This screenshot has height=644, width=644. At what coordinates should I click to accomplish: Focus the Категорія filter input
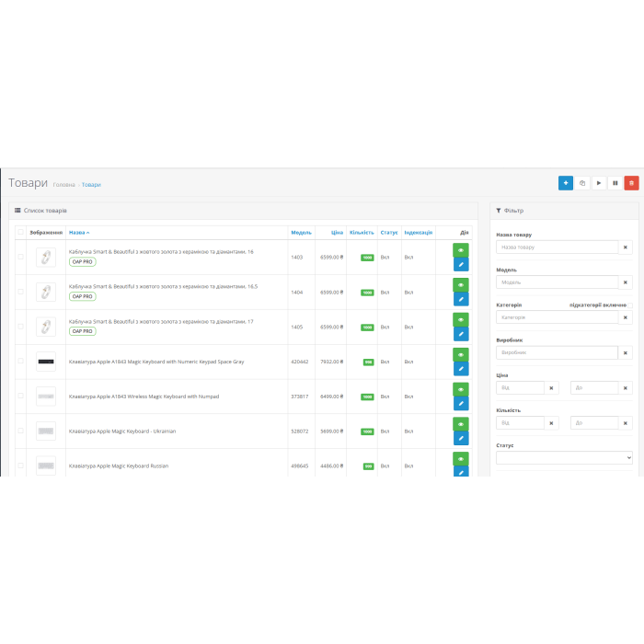pyautogui.click(x=557, y=317)
